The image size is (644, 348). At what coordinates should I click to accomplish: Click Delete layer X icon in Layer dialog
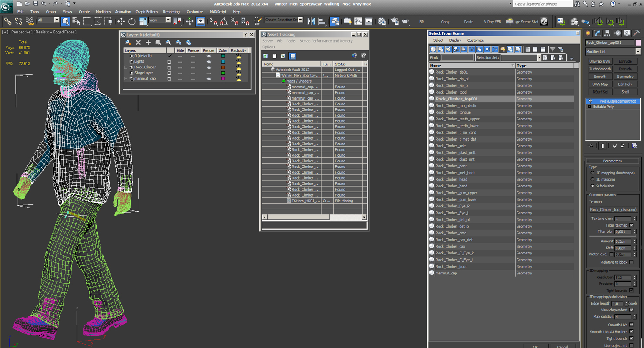[138, 42]
